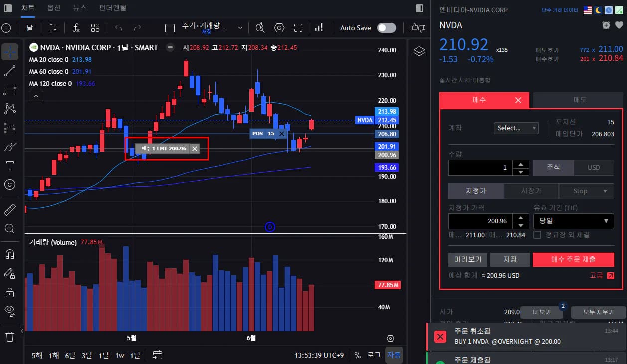Open the 계좌 Select account dropdown

pos(516,128)
